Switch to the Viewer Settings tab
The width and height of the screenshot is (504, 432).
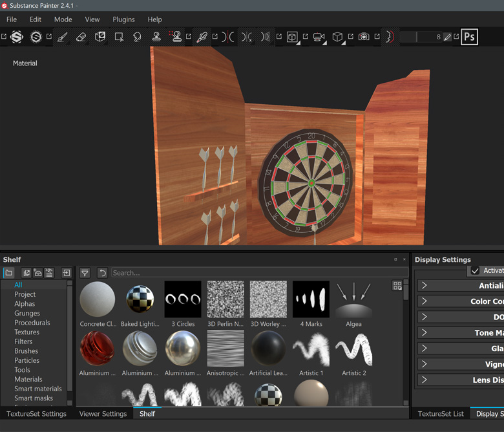103,414
